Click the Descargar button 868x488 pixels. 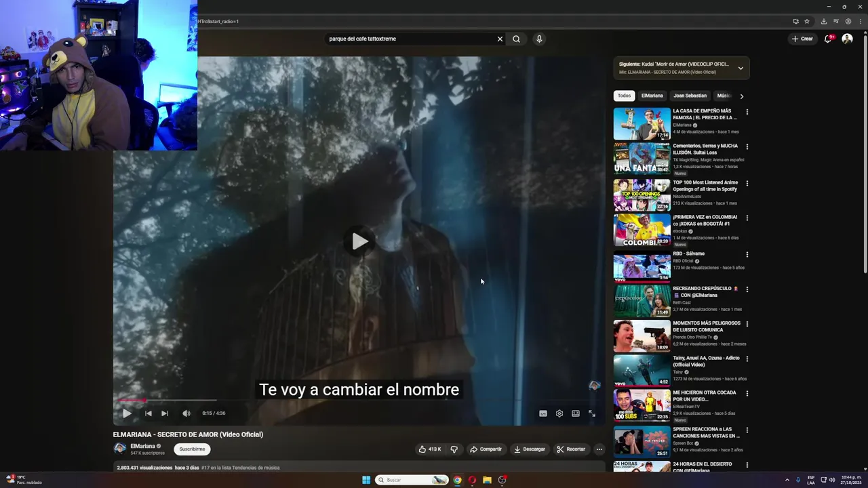[x=530, y=449]
